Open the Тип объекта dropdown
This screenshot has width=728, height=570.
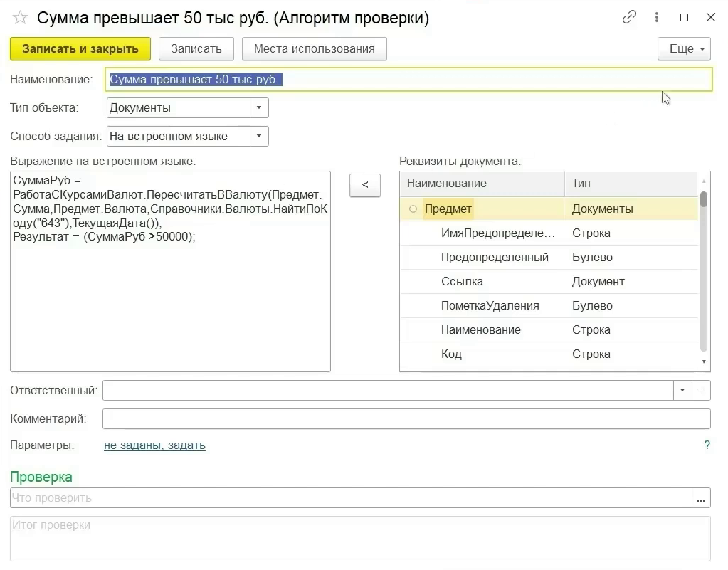click(x=259, y=108)
